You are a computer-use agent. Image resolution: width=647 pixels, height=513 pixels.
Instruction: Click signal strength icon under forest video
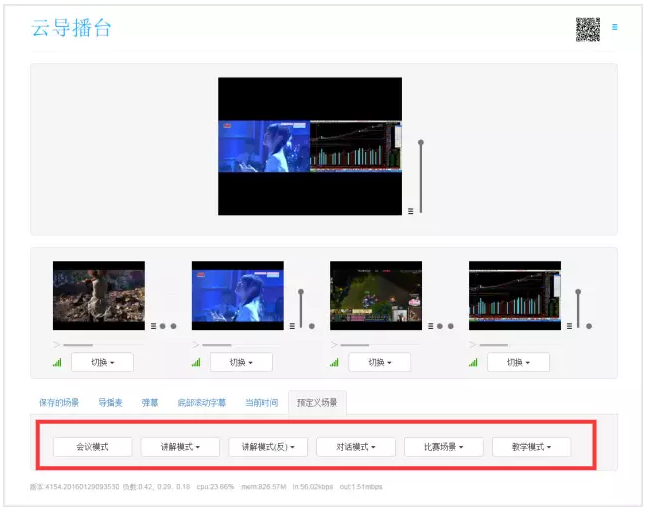tap(57, 362)
